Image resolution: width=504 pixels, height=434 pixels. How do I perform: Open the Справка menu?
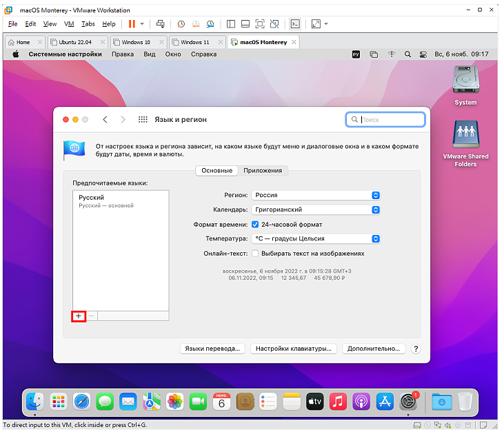(204, 54)
